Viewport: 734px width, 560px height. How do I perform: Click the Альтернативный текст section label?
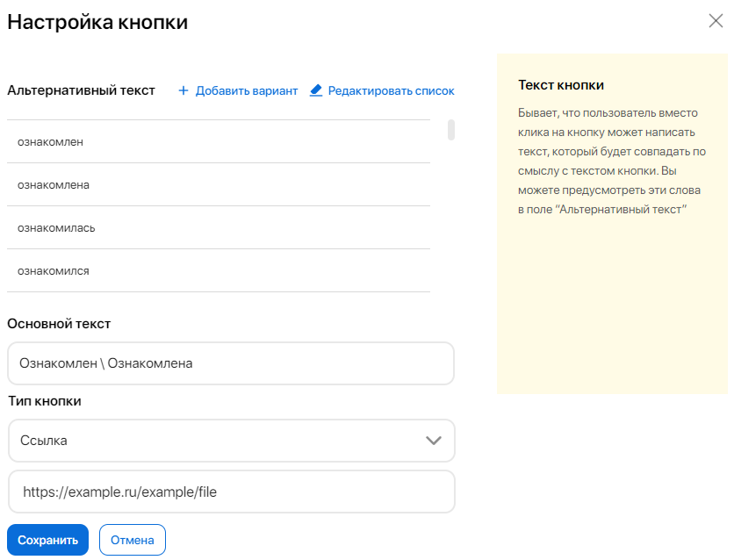81,90
